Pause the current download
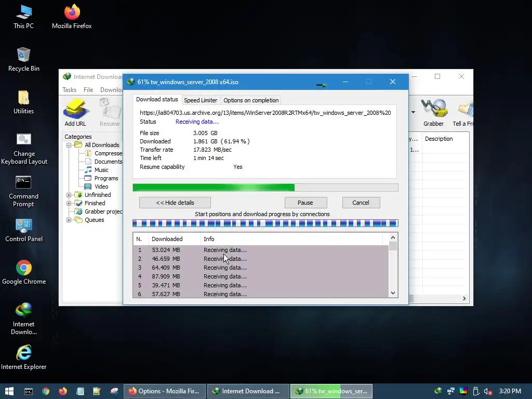The image size is (532, 399). [305, 203]
